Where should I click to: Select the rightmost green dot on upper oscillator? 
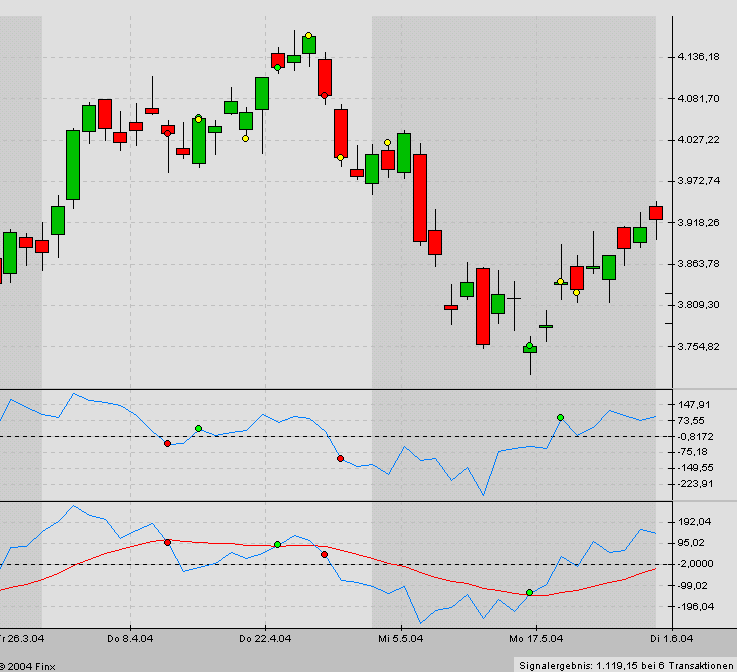[561, 417]
